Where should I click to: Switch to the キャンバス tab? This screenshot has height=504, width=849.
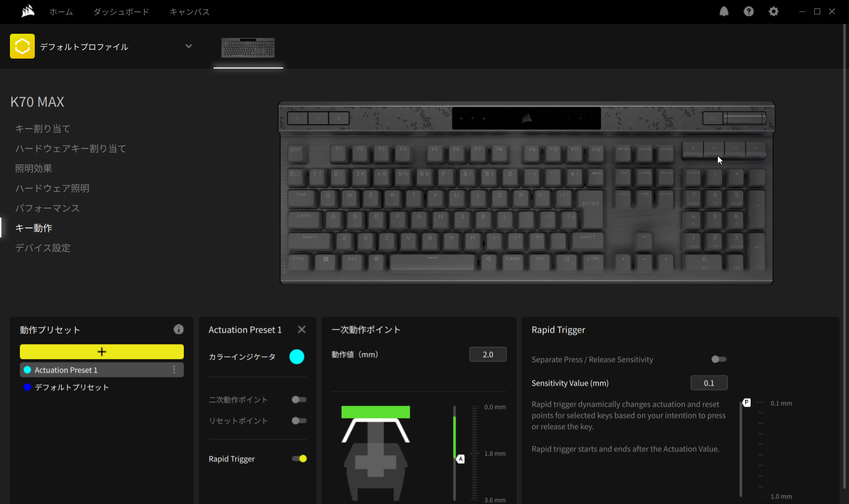pos(189,11)
